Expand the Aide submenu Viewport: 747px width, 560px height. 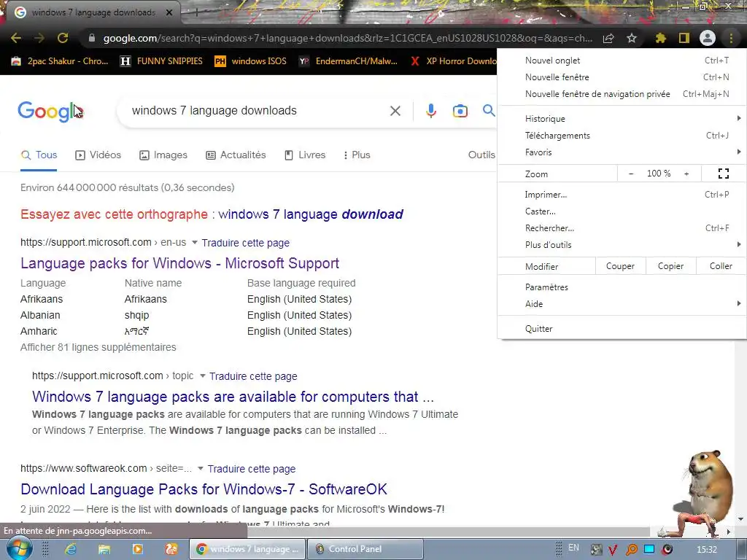(x=622, y=304)
